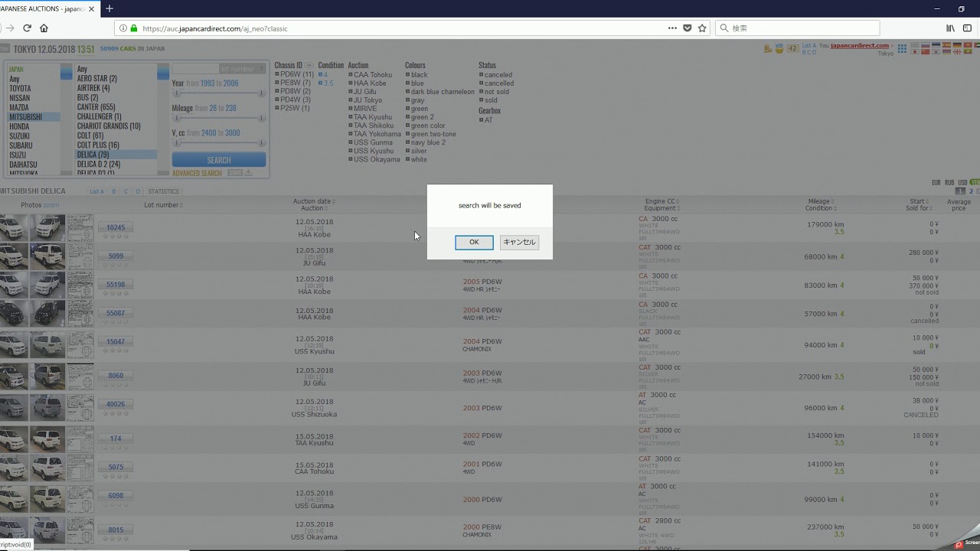Viewport: 980px width, 551px height.
Task: Switch language with the South Korean flag
Action: 936,52
